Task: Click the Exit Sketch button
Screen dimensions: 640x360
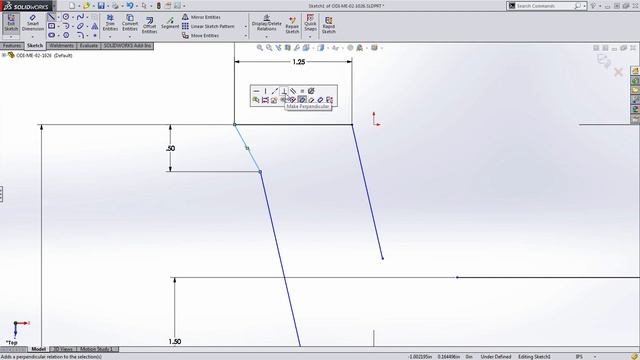Action: (x=11, y=23)
